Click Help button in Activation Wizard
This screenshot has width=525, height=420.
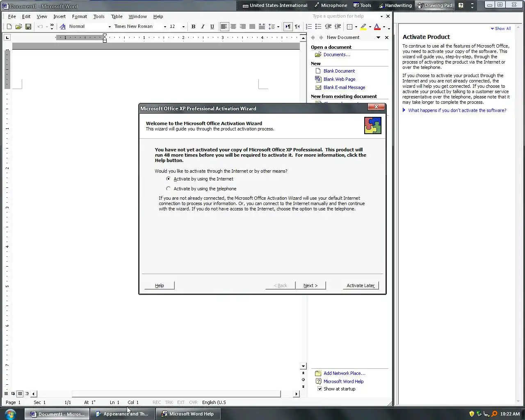coord(160,285)
